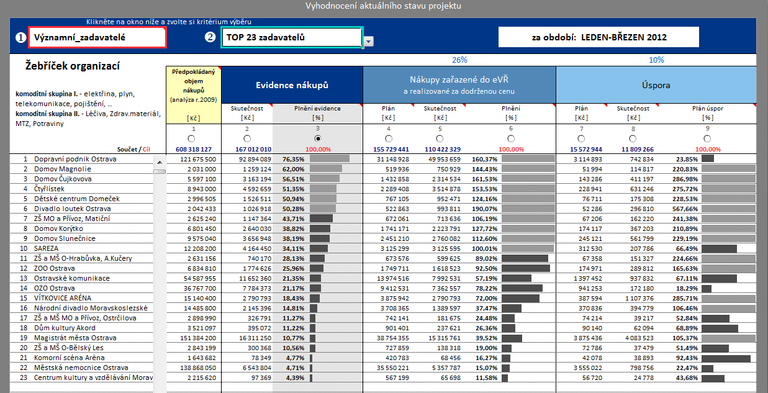
Task: Click the Významní_zadavatelé selection box
Action: (97, 37)
